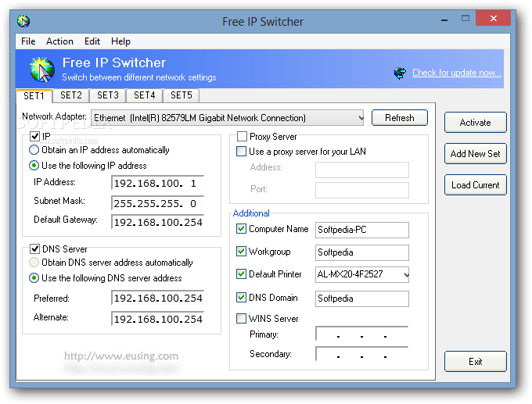Toggle the Default Printer checkbox

(241, 274)
